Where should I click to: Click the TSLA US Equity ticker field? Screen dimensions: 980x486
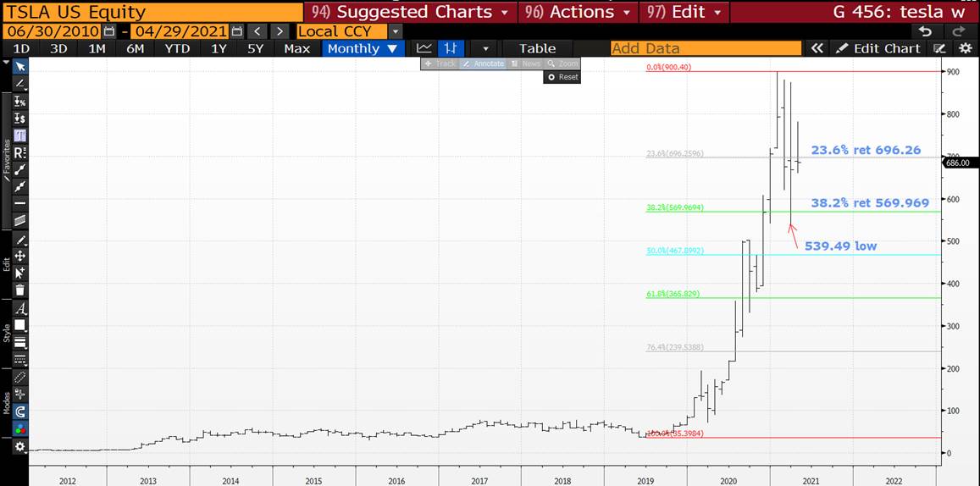pyautogui.click(x=152, y=12)
